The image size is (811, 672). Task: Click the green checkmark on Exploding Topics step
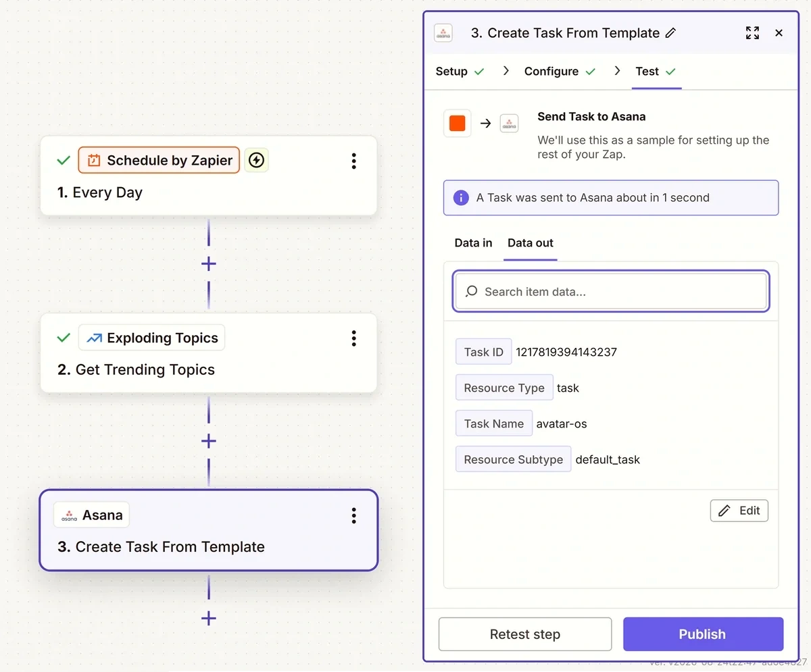(64, 338)
